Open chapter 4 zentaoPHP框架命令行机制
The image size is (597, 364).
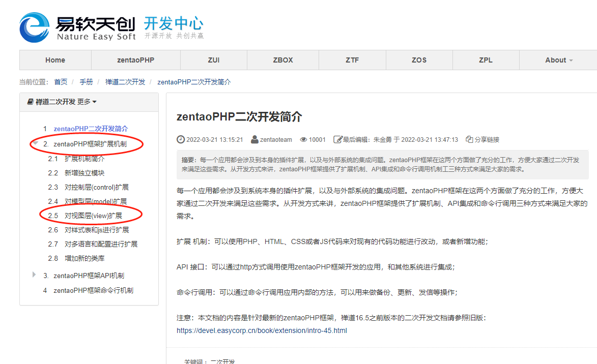click(93, 290)
